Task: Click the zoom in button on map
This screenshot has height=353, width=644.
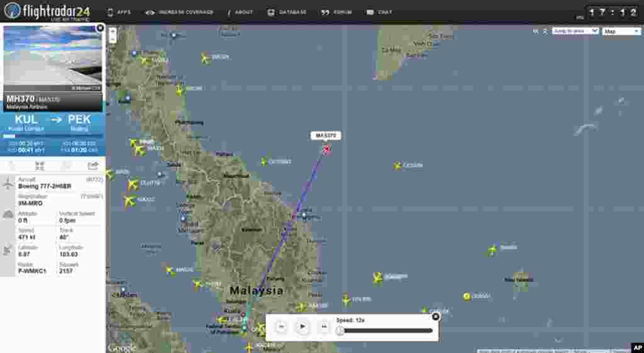Action: pos(113,30)
